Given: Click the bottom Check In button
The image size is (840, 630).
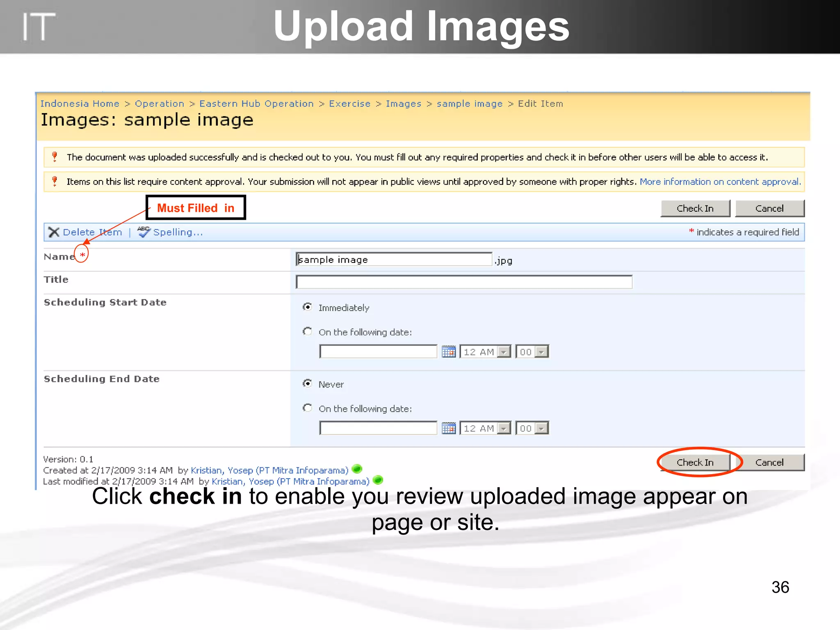Looking at the screenshot, I should [695, 462].
